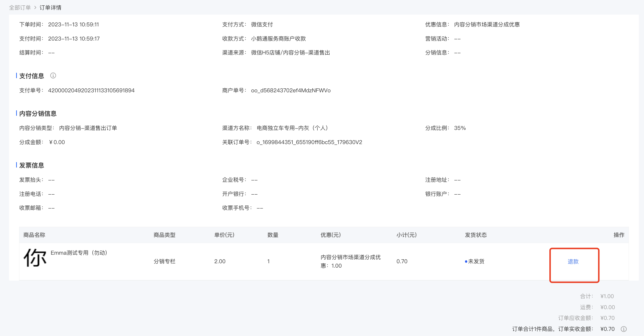This screenshot has width=644, height=336.
Task: Click the 发票信息 section heading
Action: coord(32,165)
